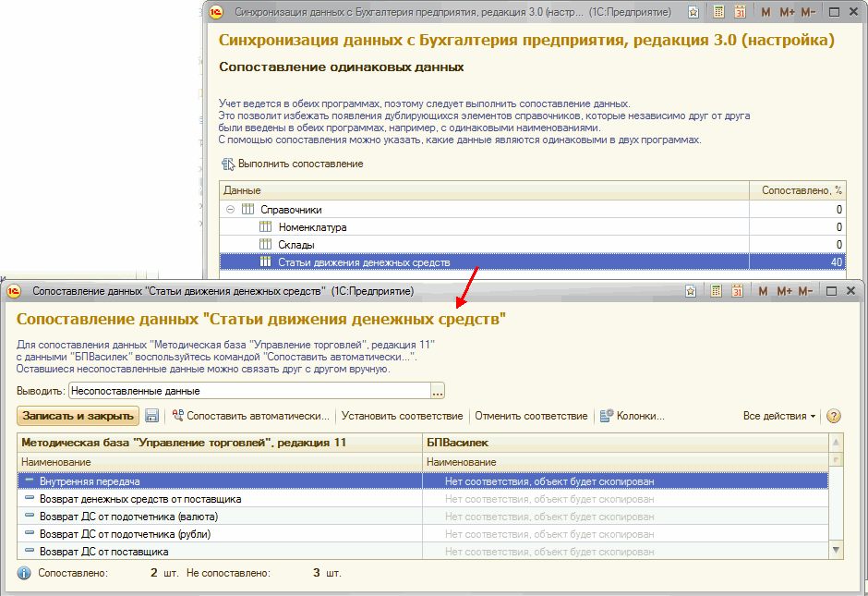Click the M memory button in the data mapping window
This screenshot has height=596, width=868.
click(763, 291)
